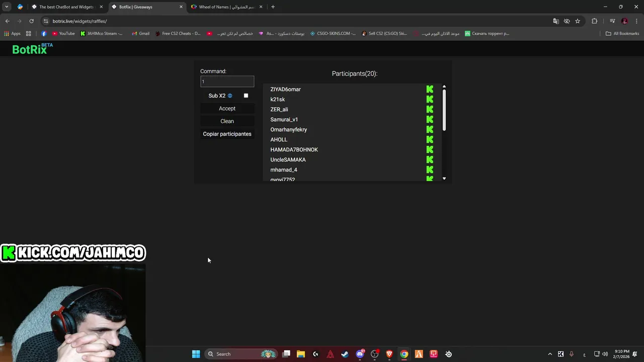The image size is (644, 362).
Task: Click the Kick icon beside mhamad_4
Action: (430, 169)
